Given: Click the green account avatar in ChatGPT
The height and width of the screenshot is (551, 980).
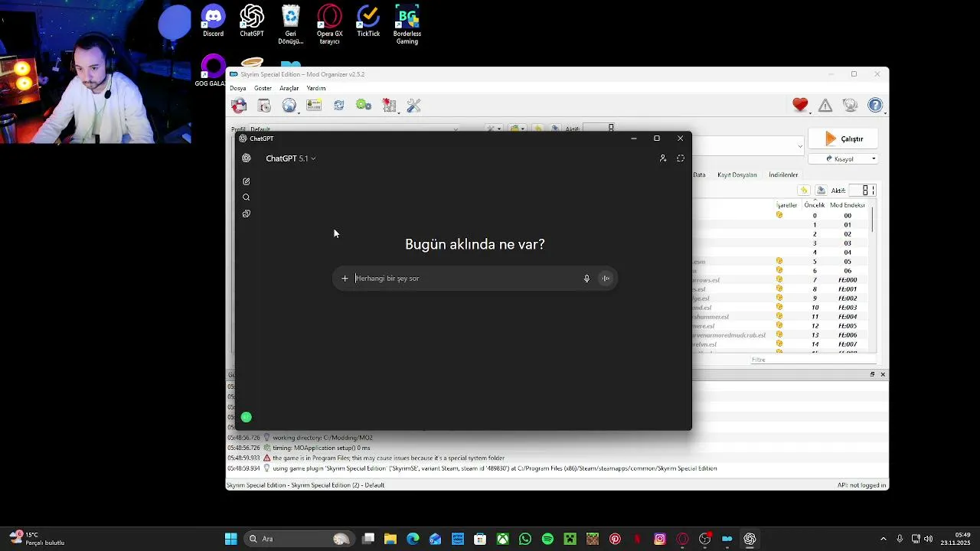Looking at the screenshot, I should coord(246,417).
